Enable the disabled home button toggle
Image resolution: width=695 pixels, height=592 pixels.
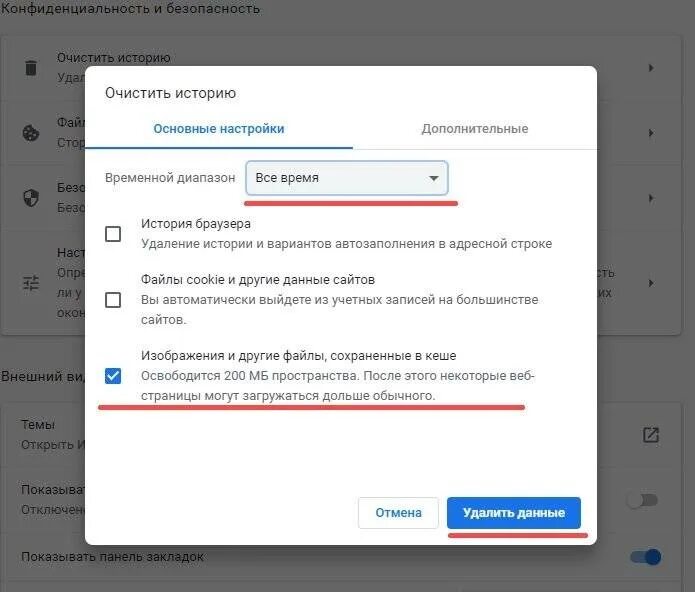(x=642, y=500)
